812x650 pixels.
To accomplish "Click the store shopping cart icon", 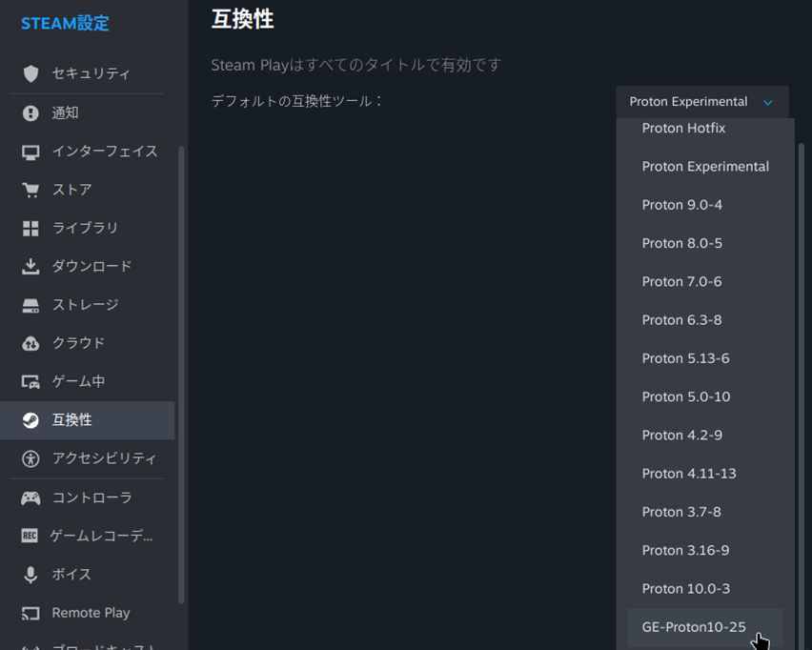I will tap(30, 190).
